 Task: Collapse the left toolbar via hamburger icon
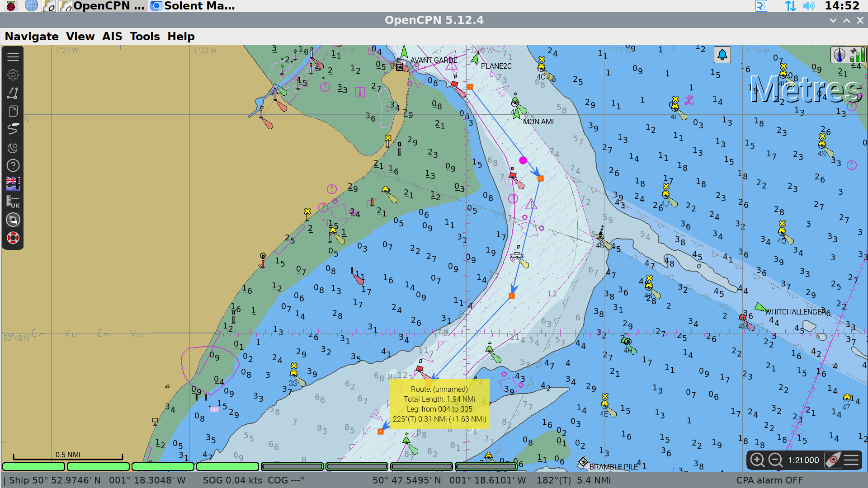pyautogui.click(x=13, y=57)
